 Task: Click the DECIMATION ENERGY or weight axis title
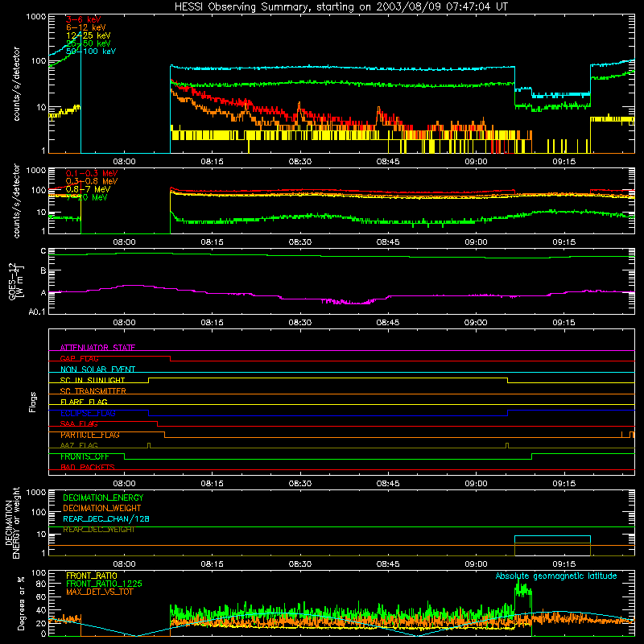(12, 523)
